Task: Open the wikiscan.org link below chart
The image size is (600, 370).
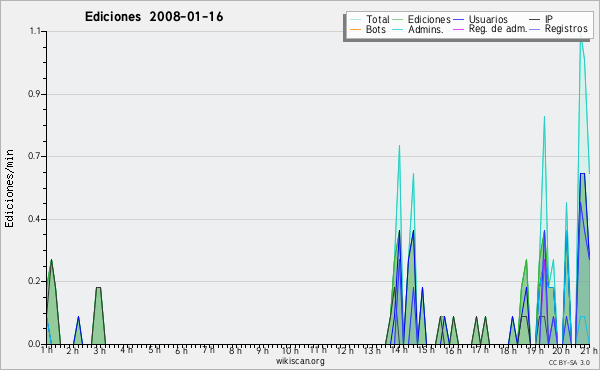Action: 300,361
